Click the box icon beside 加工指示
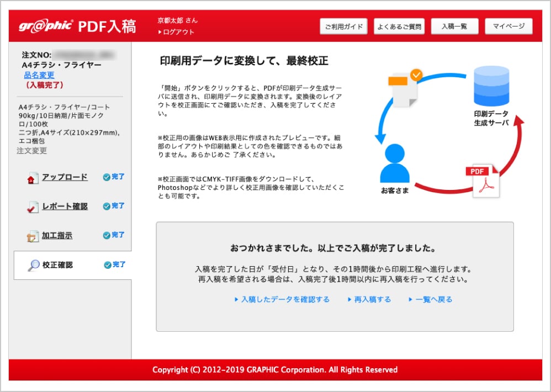The height and width of the screenshot is (392, 551). [33, 236]
